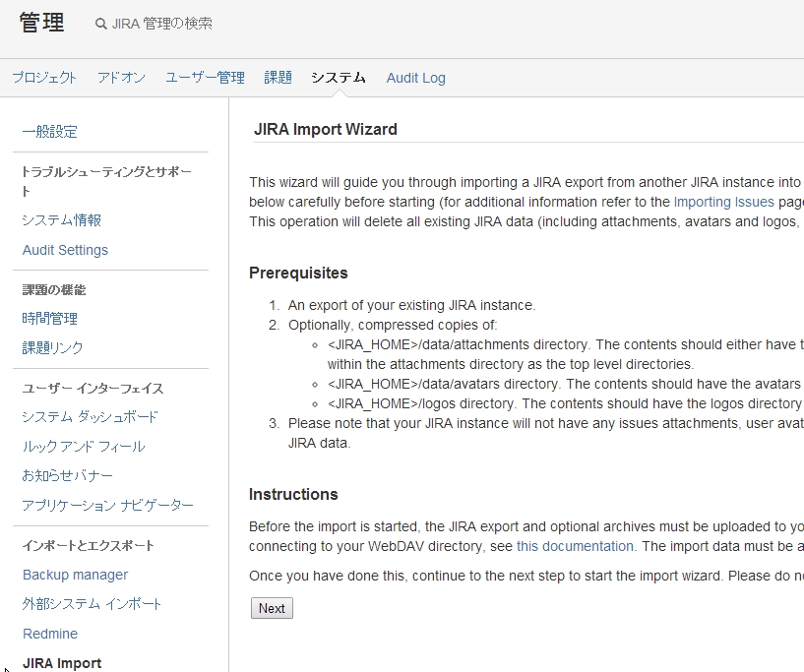Click 'This operation will delete all existing' warning text
The height and width of the screenshot is (672, 804).
coord(526,222)
